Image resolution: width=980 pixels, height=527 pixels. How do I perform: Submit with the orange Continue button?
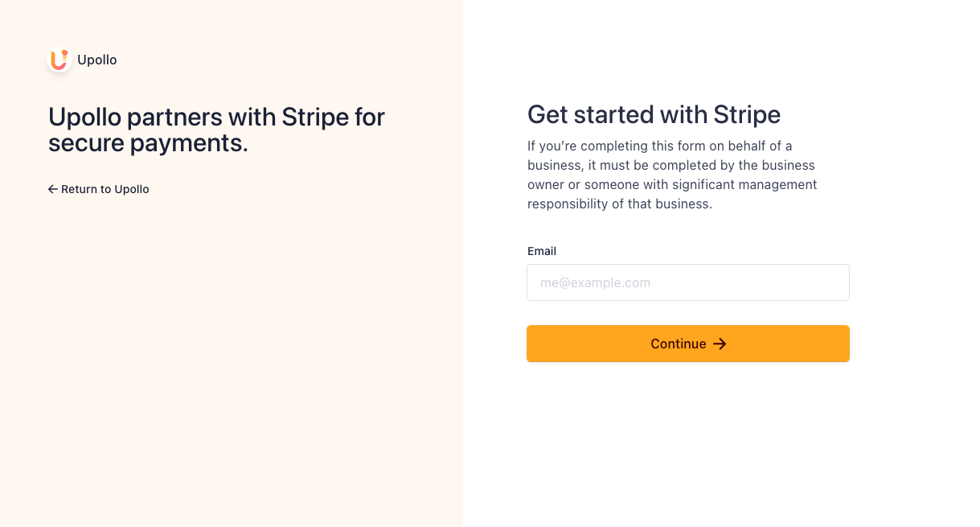click(x=688, y=344)
